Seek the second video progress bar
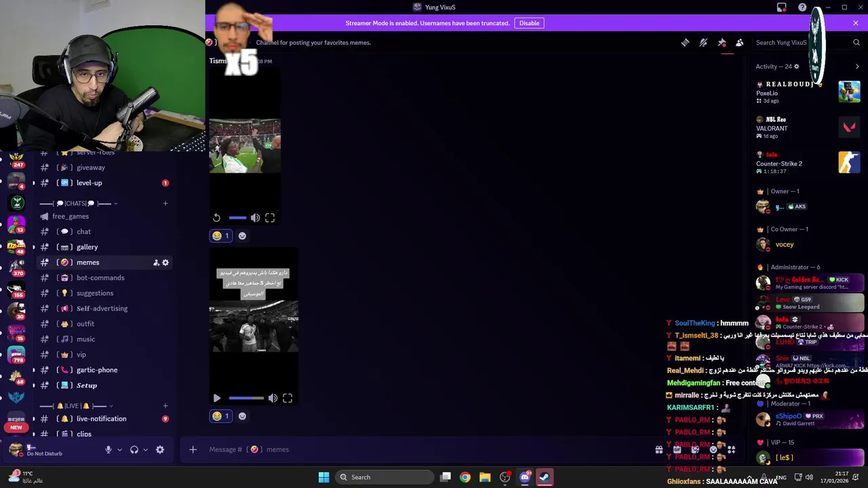 click(x=246, y=399)
